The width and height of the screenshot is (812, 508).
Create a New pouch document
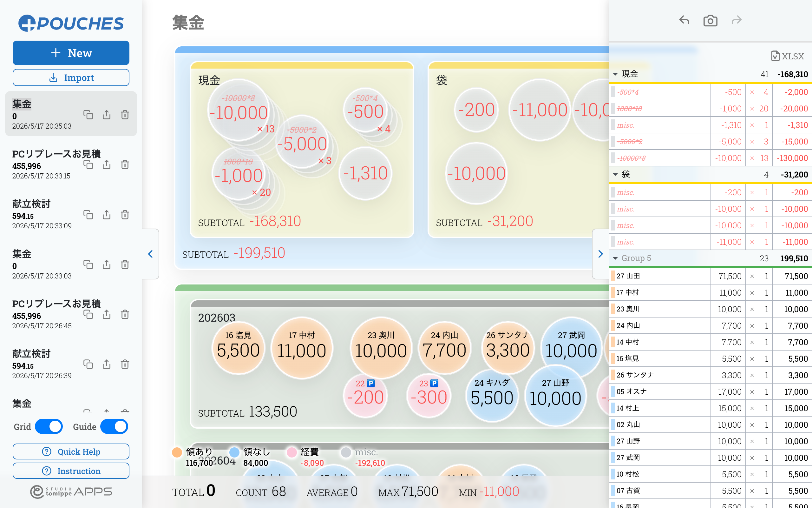click(x=71, y=53)
